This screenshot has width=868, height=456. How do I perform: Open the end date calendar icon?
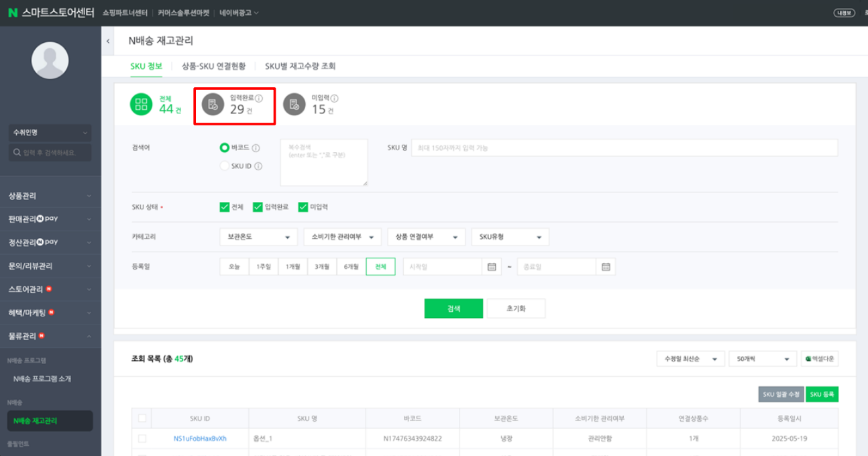point(606,267)
